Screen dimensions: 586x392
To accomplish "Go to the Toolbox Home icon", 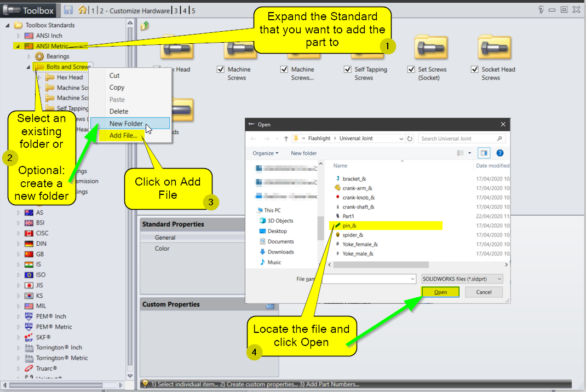I will (82, 10).
